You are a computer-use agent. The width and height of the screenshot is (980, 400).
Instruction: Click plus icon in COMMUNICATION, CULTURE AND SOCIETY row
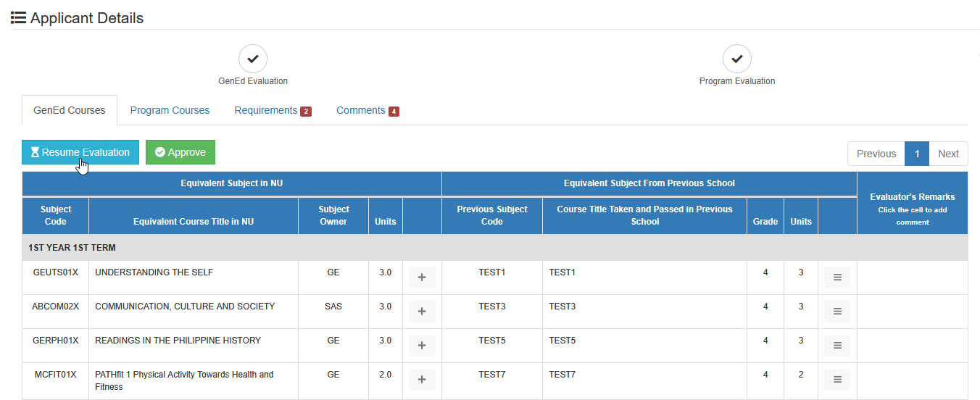coord(422,312)
